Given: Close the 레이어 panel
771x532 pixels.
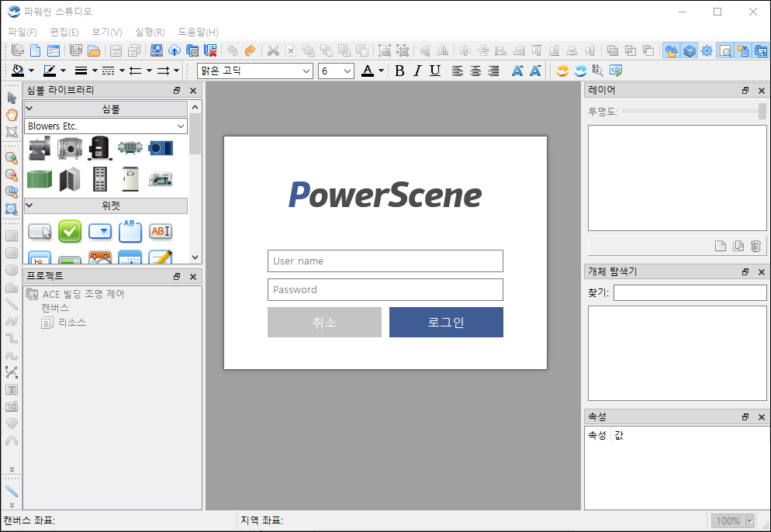Looking at the screenshot, I should click(x=762, y=91).
